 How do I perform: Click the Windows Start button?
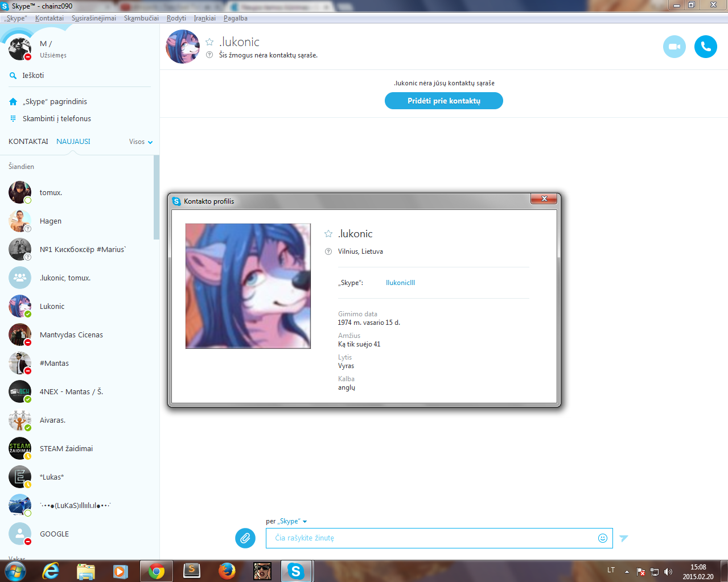(15, 571)
